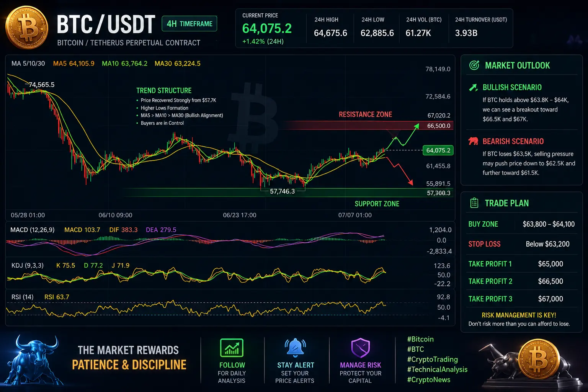Screen dimensions: 588x392
Task: Click the Stay Alert bell icon
Action: (295, 348)
